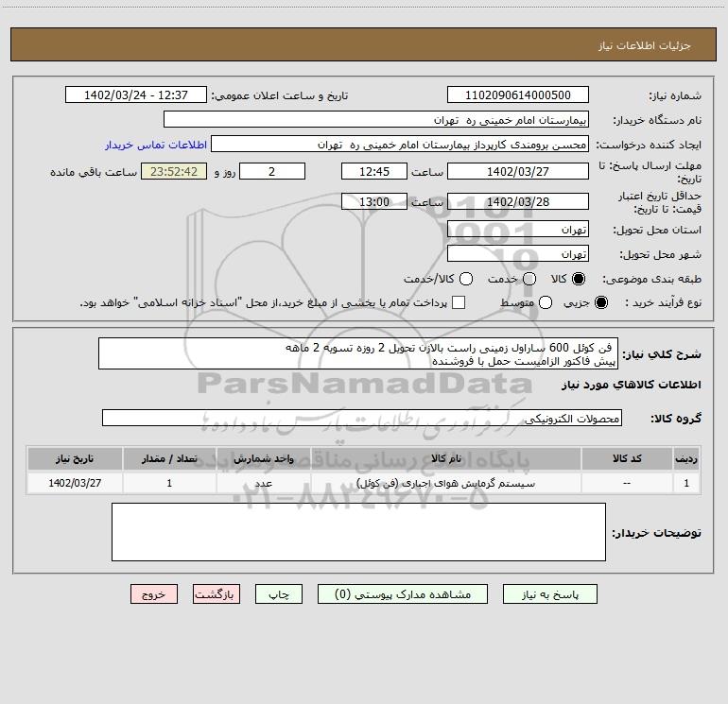
Task: Click the اطلاعات کالاهای مورد نیاز heading
Action: tap(632, 385)
